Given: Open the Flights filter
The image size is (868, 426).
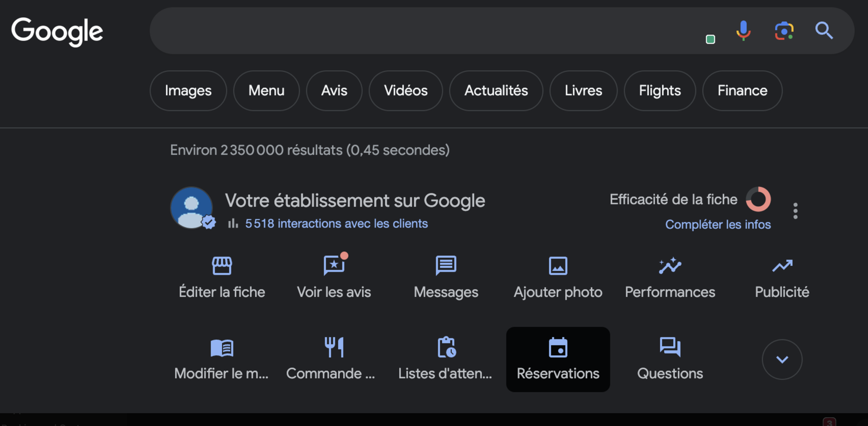Looking at the screenshot, I should 660,90.
